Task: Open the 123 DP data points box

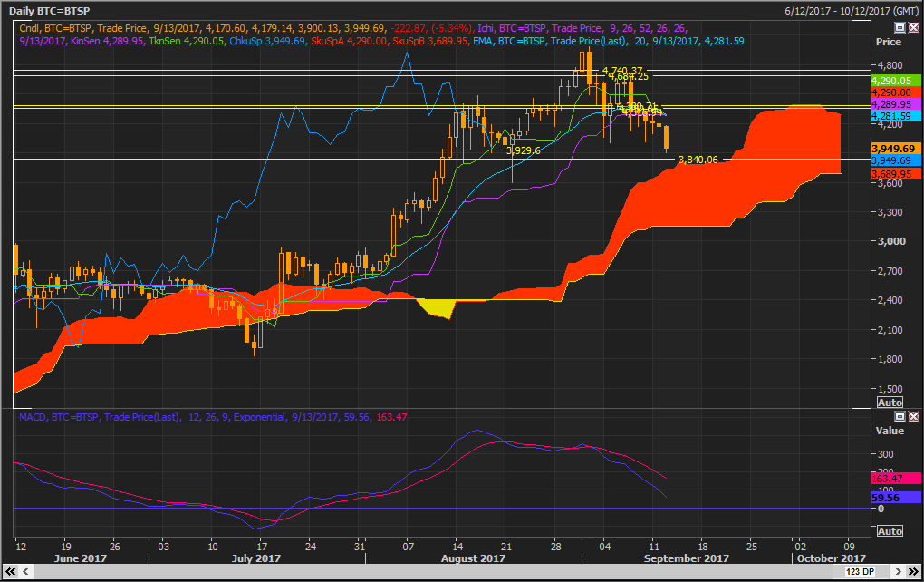Action: point(860,571)
